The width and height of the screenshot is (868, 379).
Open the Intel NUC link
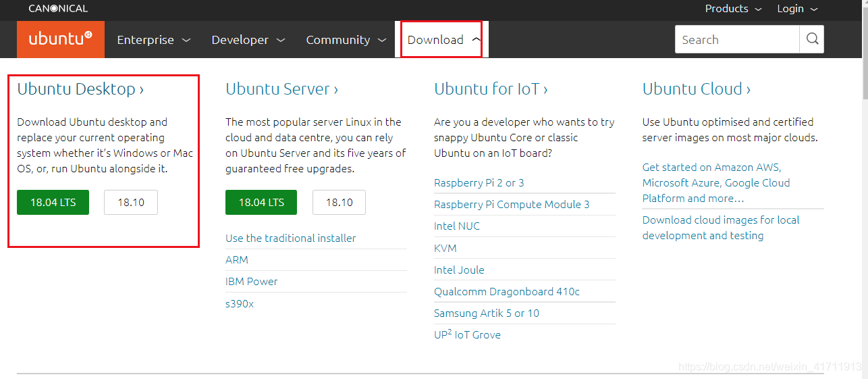[457, 226]
